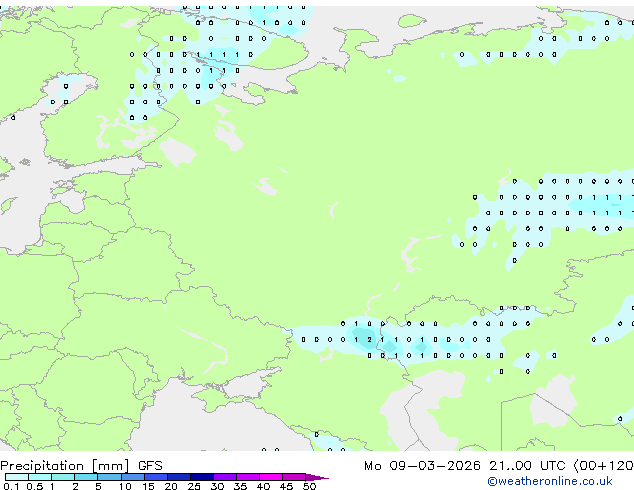Click the 2 to 5 mm legend swatch
Image resolution: width=634 pixels, height=490 pixels.
(86, 477)
